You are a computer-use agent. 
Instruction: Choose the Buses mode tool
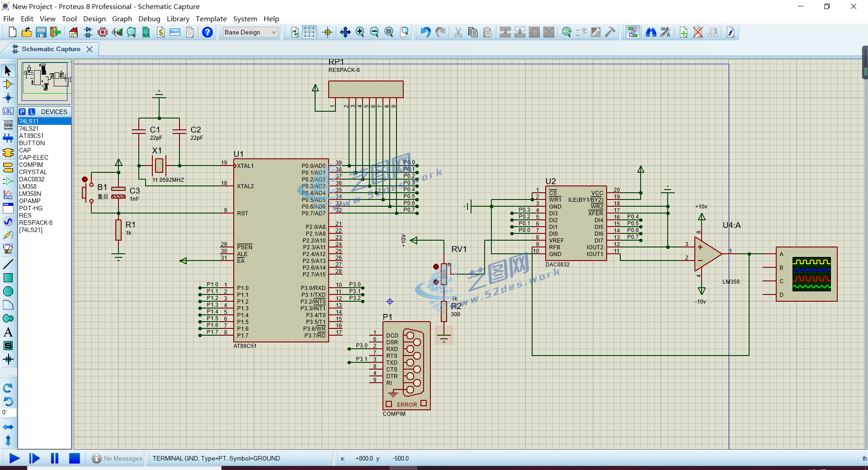8,138
